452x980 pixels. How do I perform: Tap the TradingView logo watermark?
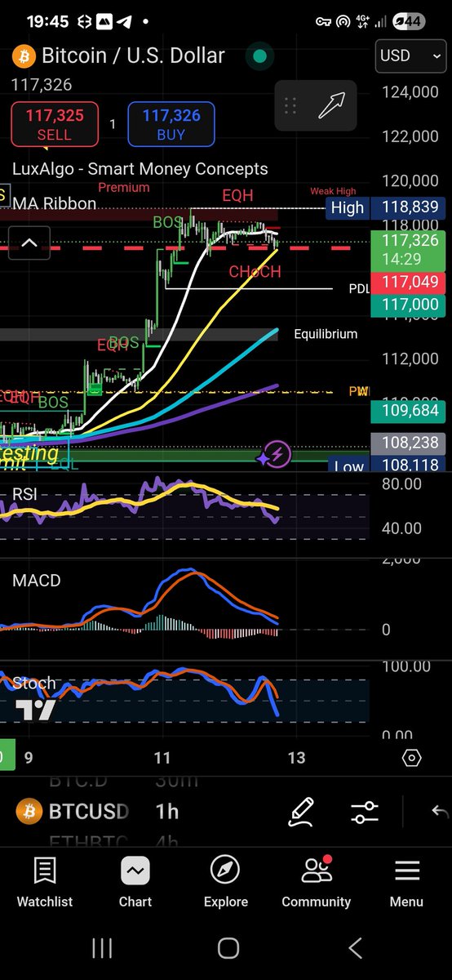[x=38, y=710]
